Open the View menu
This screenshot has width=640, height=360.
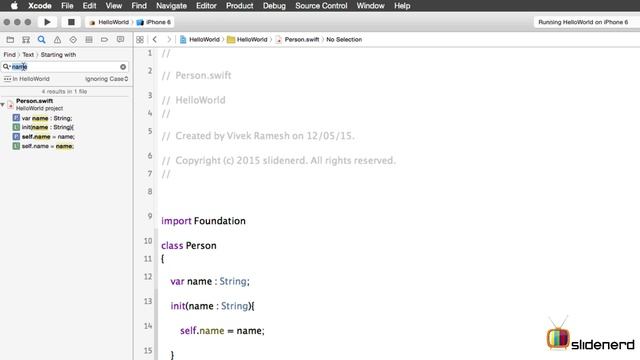pos(114,6)
